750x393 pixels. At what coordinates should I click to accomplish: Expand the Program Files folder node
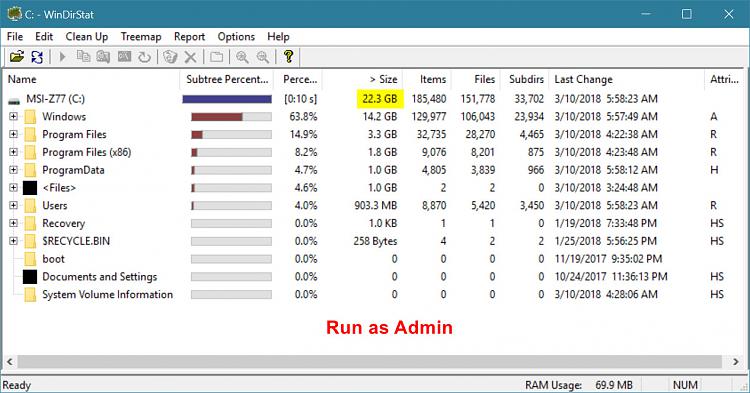13,134
